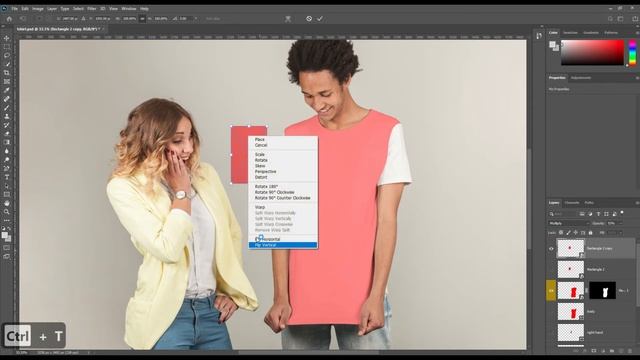Open the Image menu

click(38, 9)
